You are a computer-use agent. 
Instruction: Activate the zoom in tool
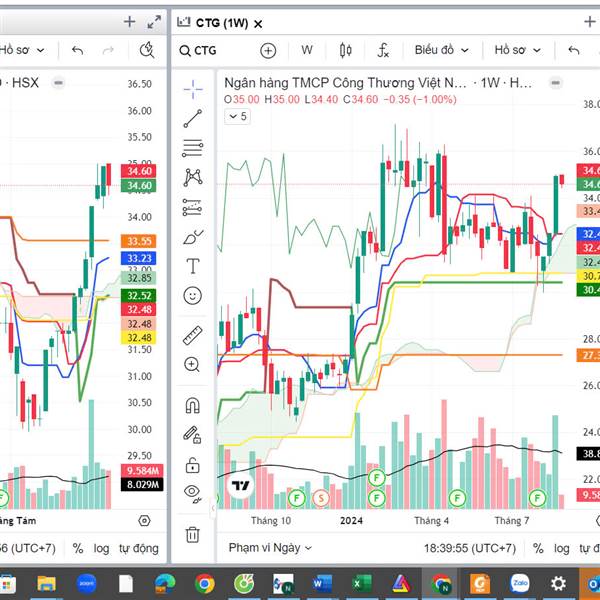click(x=192, y=365)
